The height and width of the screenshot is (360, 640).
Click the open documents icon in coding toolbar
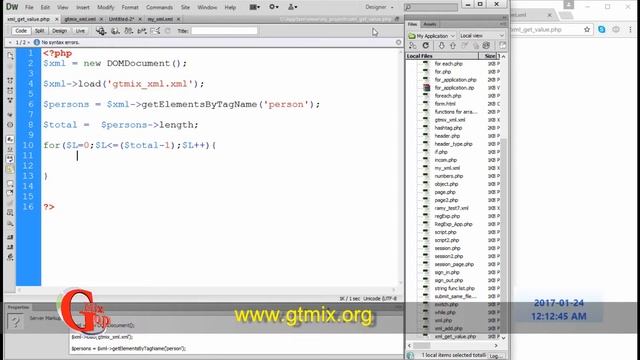[x=10, y=56]
